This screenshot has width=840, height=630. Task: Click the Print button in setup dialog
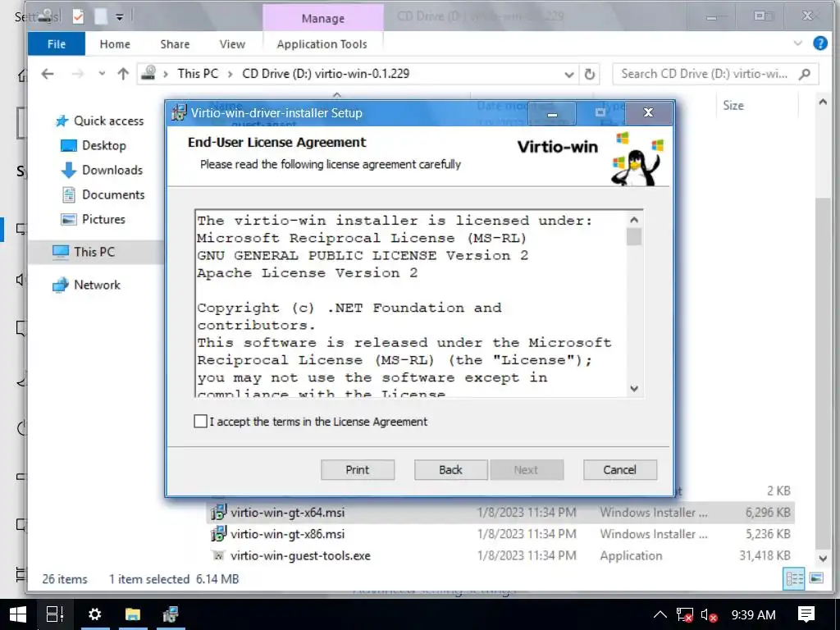358,470
